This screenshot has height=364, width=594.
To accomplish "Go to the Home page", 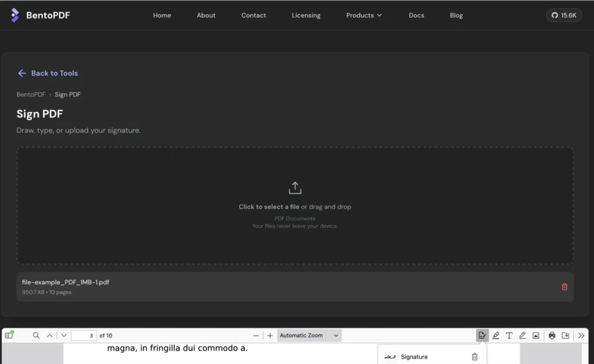I will 162,15.
